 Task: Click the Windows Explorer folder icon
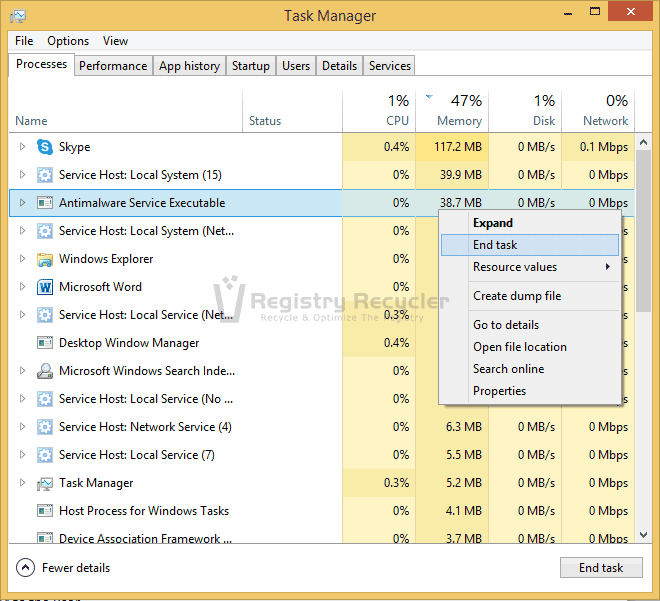coord(45,259)
